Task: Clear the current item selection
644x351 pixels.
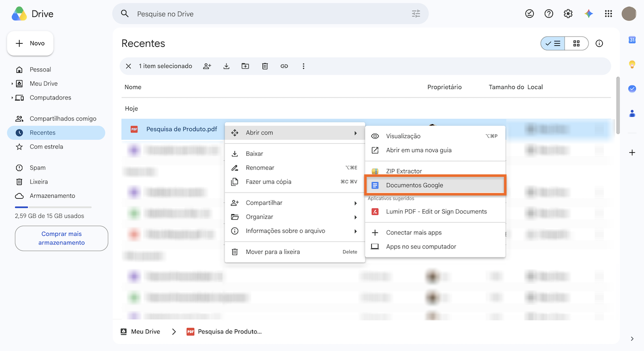Action: pyautogui.click(x=128, y=66)
